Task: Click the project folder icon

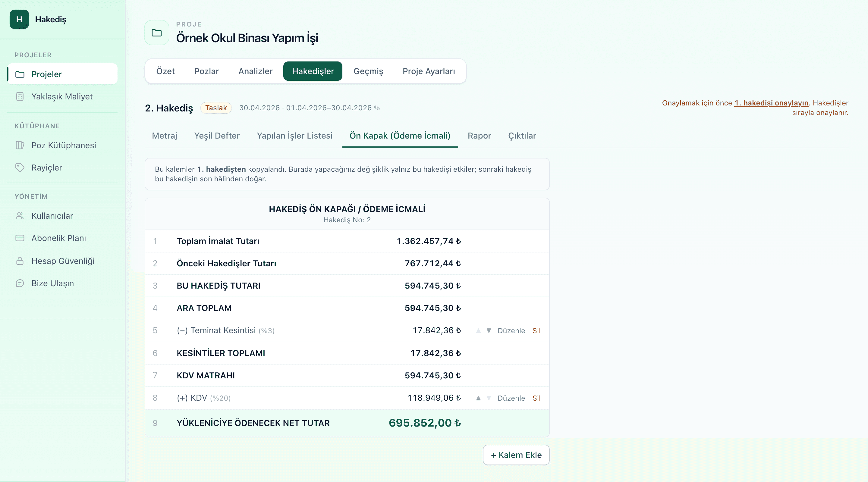Action: coord(157,33)
